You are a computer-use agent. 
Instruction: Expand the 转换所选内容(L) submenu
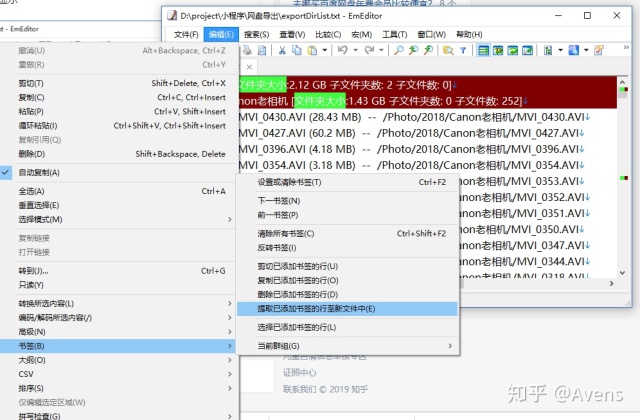tap(117, 304)
